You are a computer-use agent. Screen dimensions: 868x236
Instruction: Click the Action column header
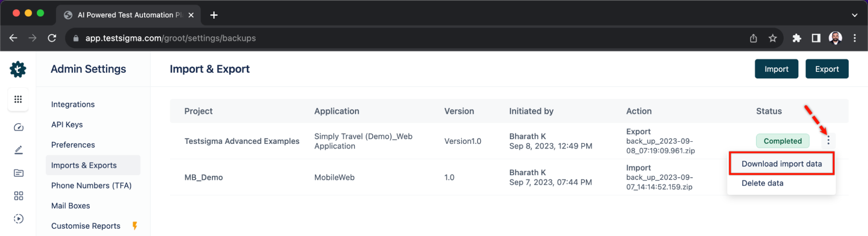[x=639, y=111]
